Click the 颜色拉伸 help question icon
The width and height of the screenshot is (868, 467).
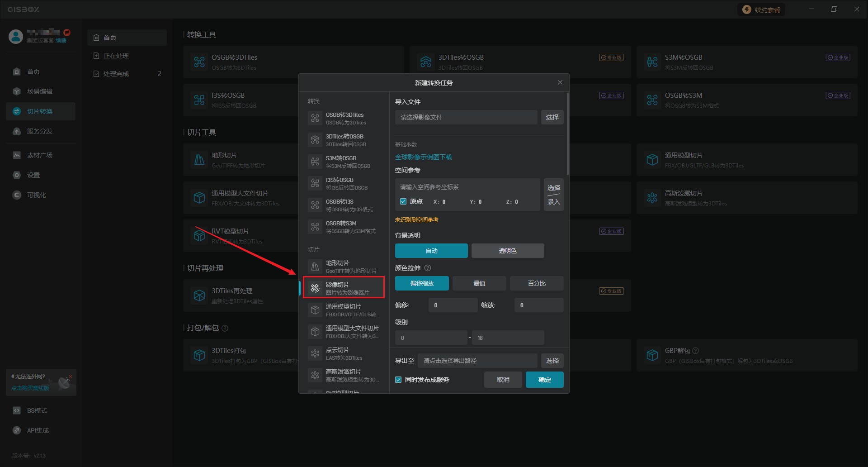click(x=428, y=268)
